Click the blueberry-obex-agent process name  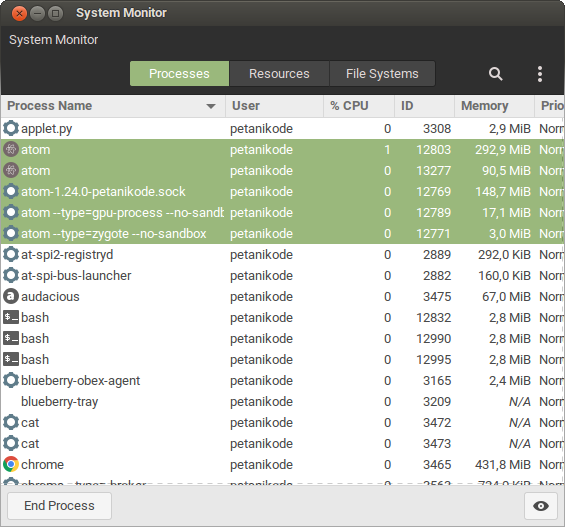tap(80, 381)
